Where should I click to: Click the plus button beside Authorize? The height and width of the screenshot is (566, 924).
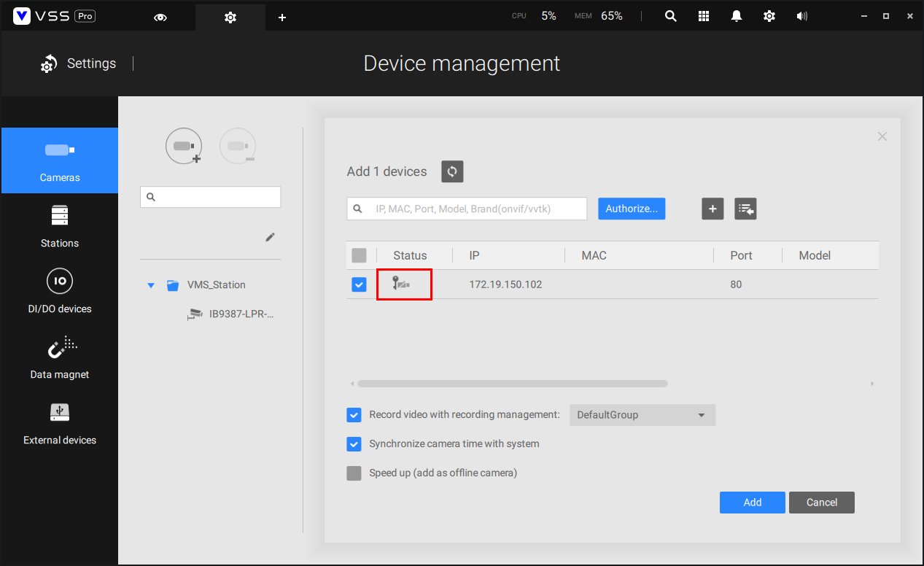click(x=713, y=209)
